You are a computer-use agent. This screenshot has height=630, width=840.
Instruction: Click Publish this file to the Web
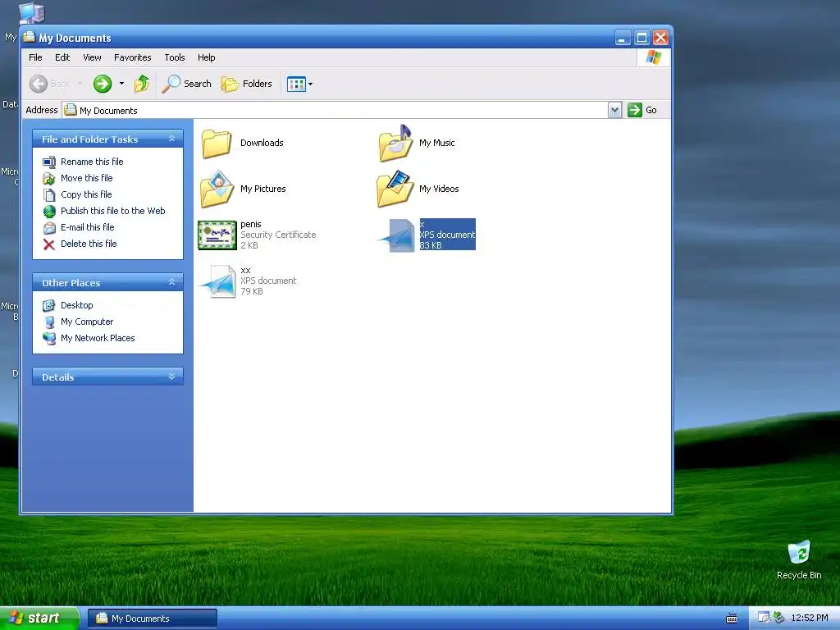(x=112, y=211)
